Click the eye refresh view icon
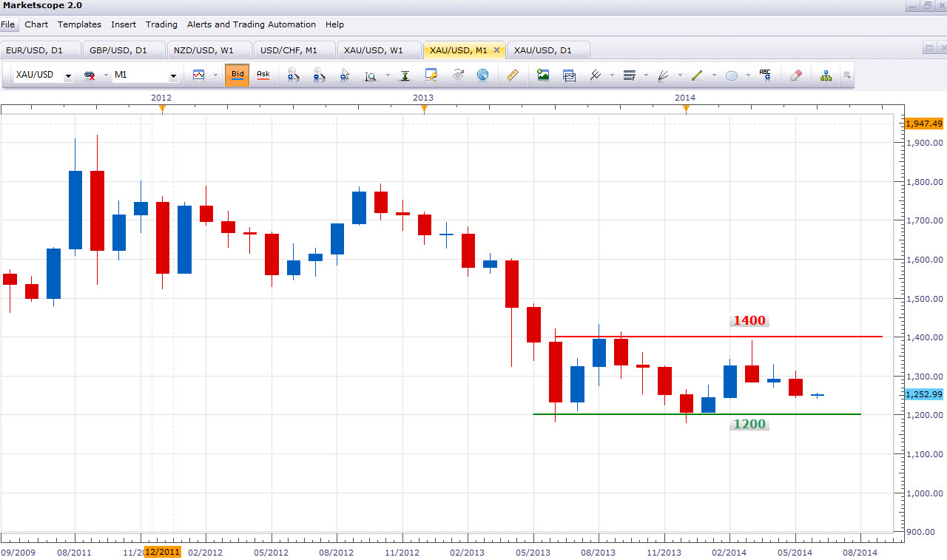This screenshot has height=560, width=947. click(457, 75)
